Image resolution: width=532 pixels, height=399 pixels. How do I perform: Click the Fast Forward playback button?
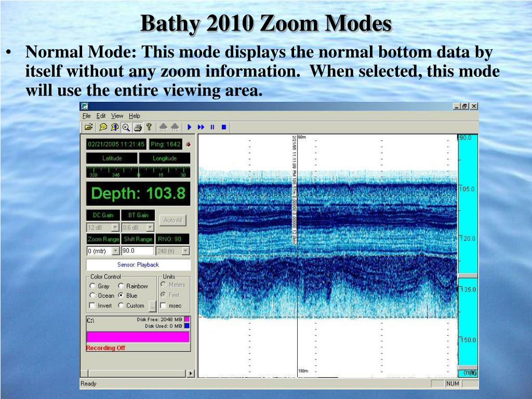click(x=201, y=127)
